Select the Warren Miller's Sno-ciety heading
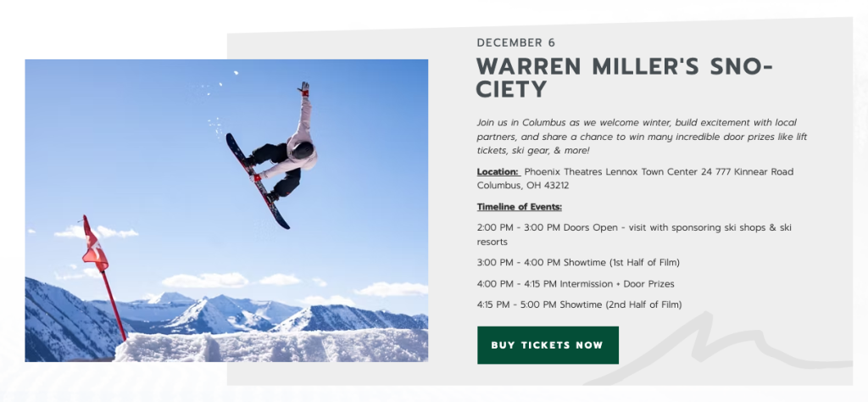 (x=625, y=78)
